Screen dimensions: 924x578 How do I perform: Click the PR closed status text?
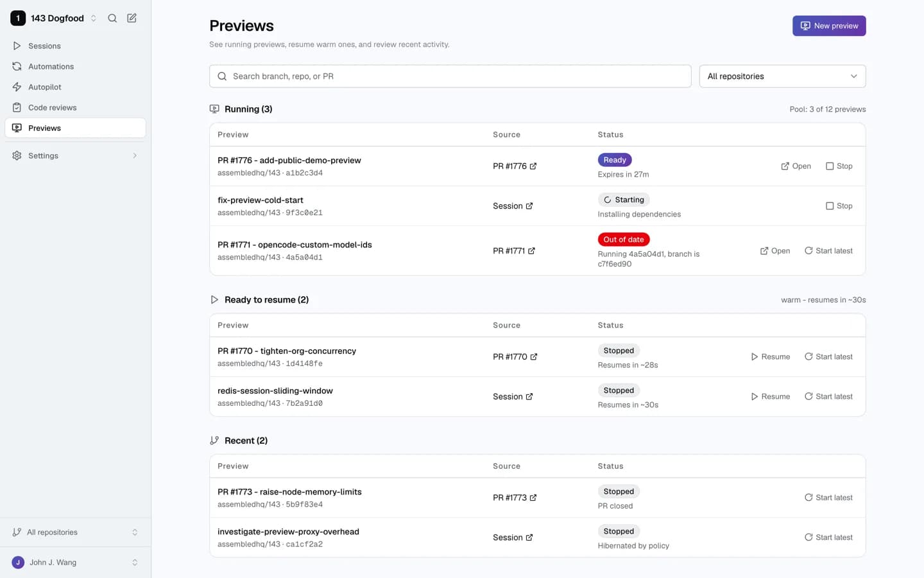tap(615, 506)
